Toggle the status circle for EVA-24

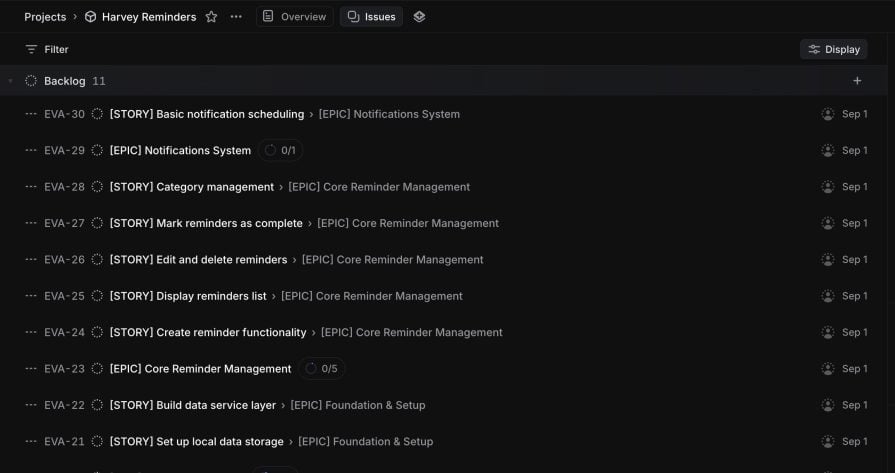tap(97, 333)
